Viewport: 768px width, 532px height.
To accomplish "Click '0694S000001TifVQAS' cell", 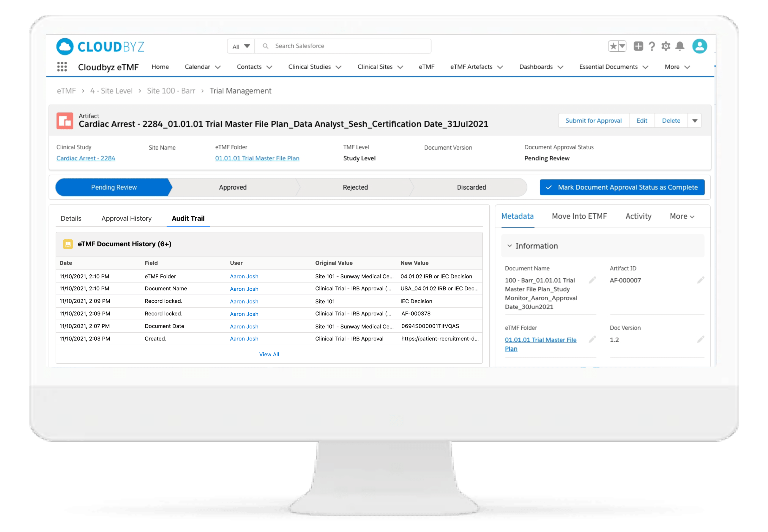I will pos(430,326).
